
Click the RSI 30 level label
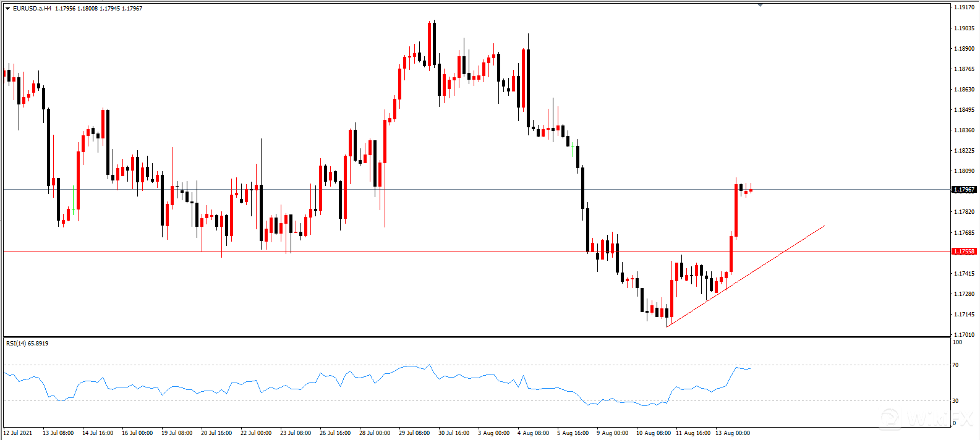coord(955,401)
